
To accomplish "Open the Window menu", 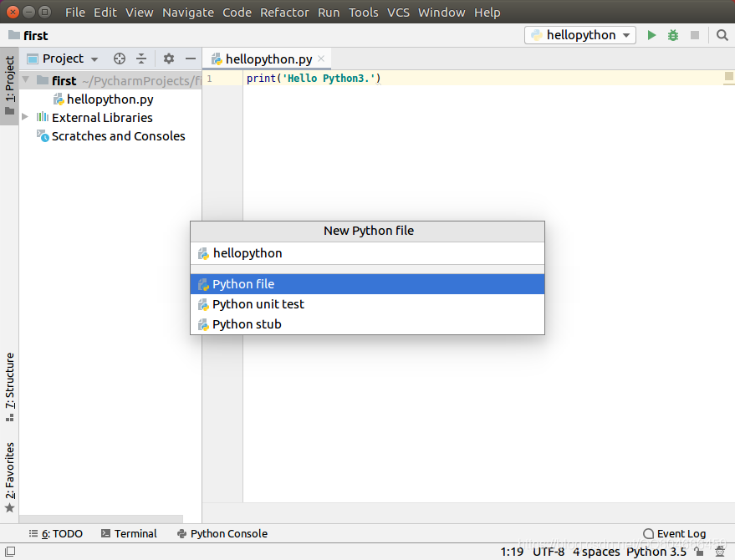I will (442, 13).
